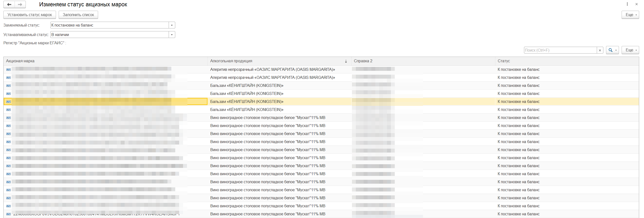Viewport: 644px width, 218px height.
Task: Expand the Заменяемый статус dropdown
Action: click(x=172, y=25)
